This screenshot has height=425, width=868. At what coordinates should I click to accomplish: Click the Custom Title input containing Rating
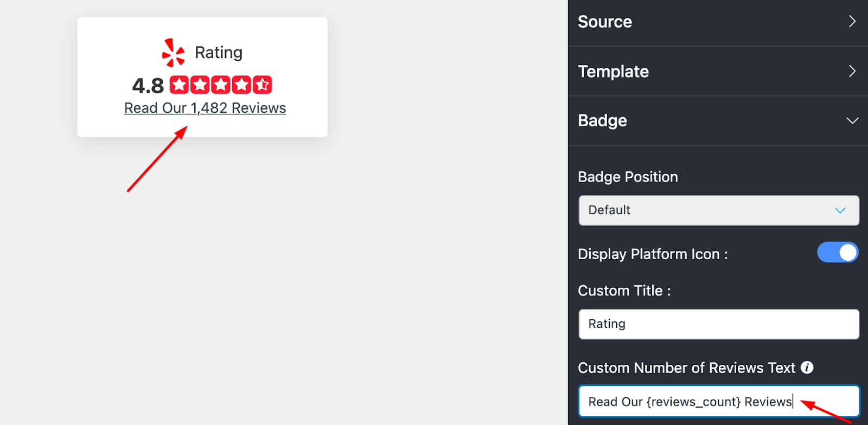click(718, 324)
